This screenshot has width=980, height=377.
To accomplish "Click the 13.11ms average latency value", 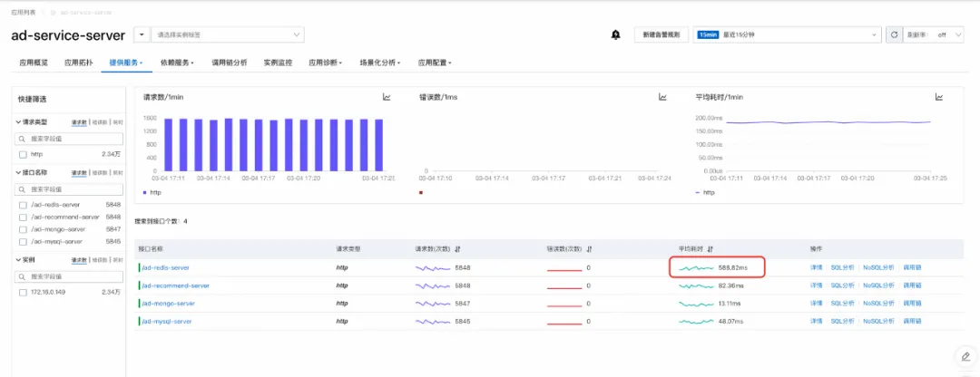I will coord(730,304).
